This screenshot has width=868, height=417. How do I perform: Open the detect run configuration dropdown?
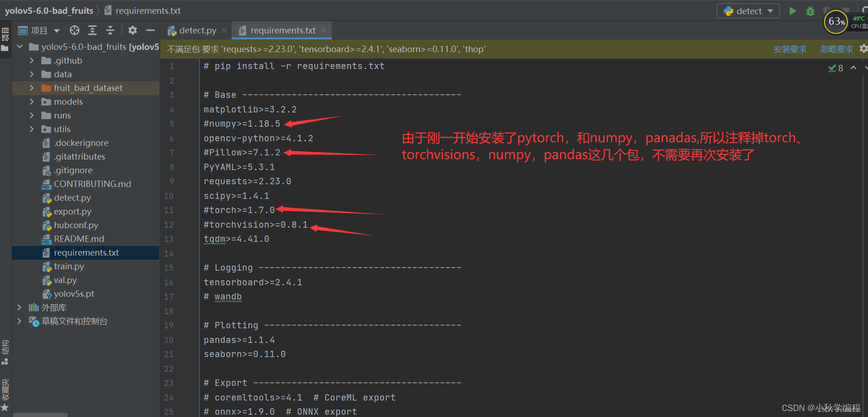(x=748, y=11)
